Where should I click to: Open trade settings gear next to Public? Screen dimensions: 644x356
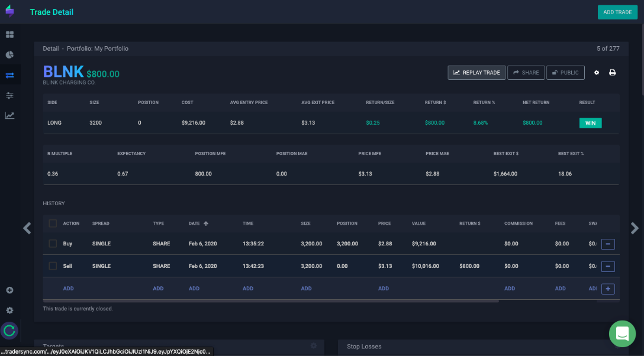point(597,73)
